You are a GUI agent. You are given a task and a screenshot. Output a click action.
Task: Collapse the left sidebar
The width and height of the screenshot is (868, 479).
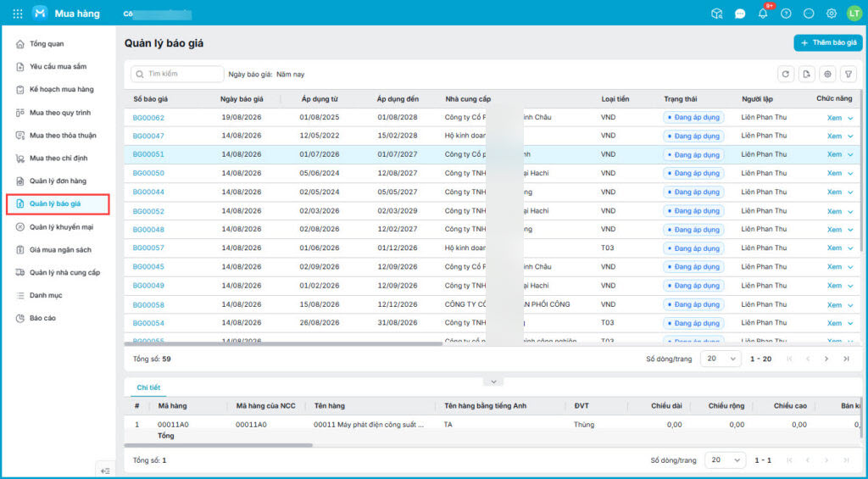coord(105,471)
